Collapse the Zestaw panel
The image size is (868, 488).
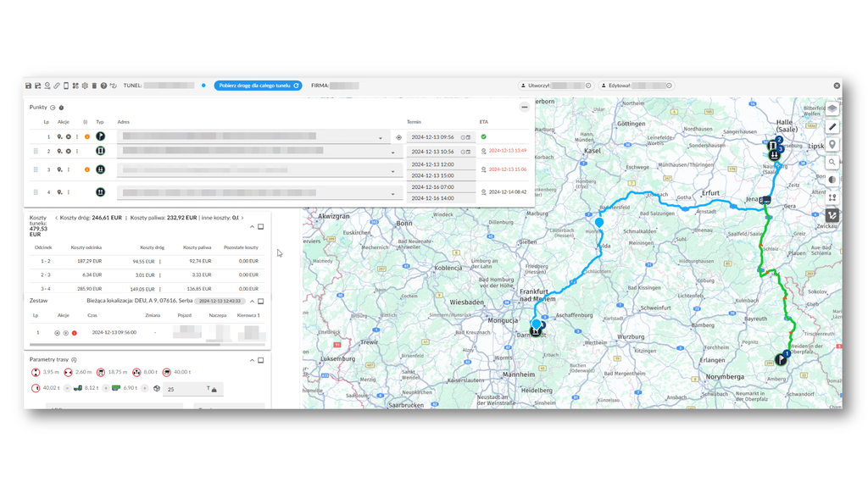coord(252,302)
